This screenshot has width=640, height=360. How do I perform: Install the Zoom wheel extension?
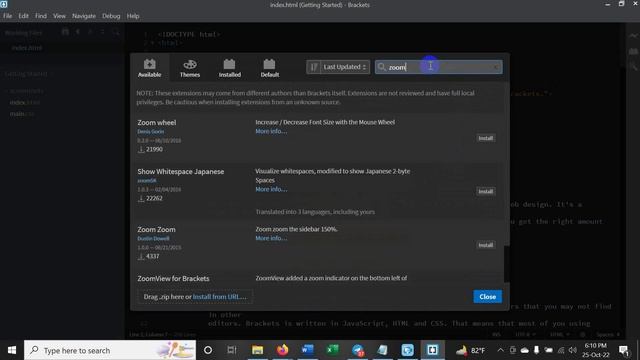point(485,138)
